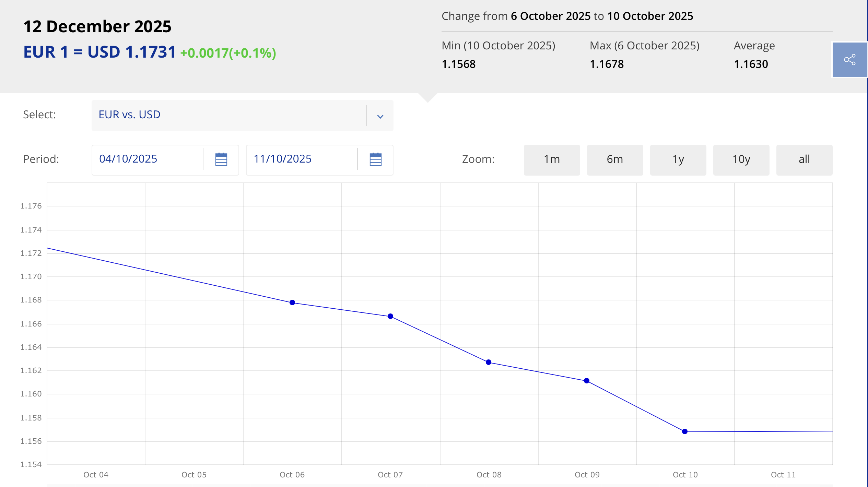Enable the all zoom view
Viewport: 868px width, 487px height.
804,159
